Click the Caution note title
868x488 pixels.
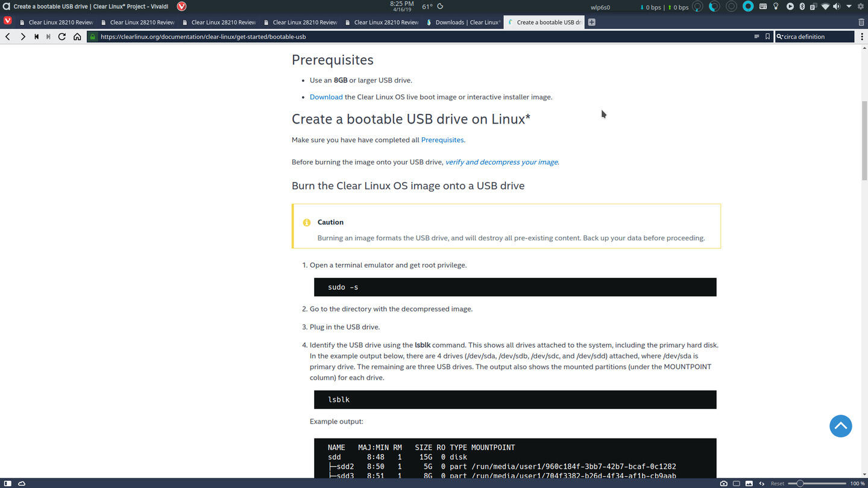330,222
